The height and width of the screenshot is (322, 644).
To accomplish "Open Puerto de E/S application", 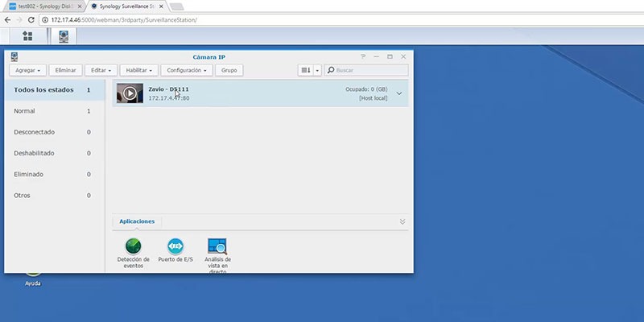I will pos(175,250).
